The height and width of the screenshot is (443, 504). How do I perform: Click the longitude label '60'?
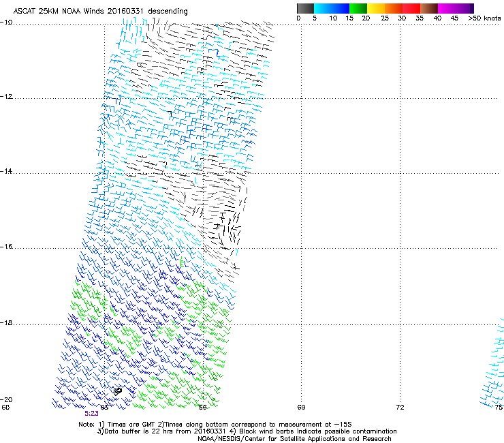pos(5,408)
